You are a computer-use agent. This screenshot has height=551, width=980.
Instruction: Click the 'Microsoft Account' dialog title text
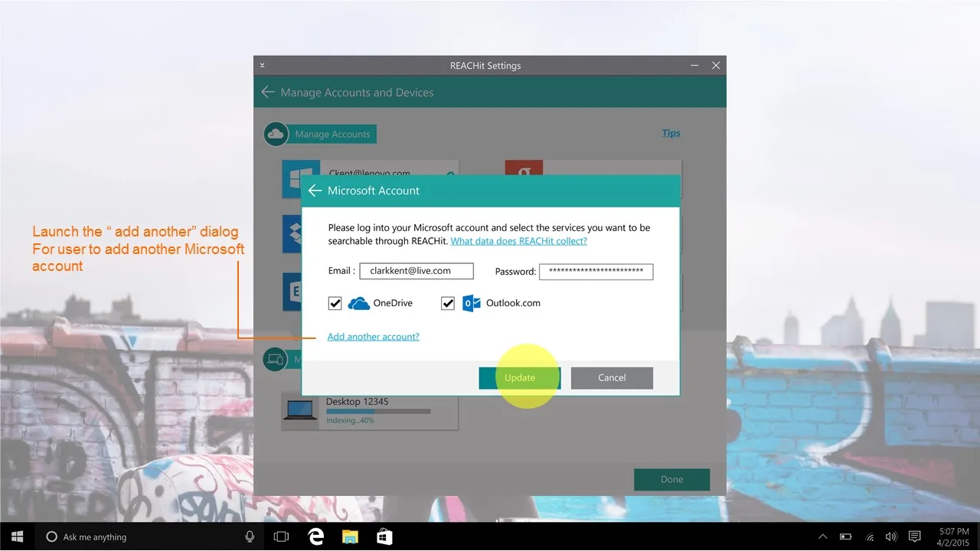[x=374, y=191]
